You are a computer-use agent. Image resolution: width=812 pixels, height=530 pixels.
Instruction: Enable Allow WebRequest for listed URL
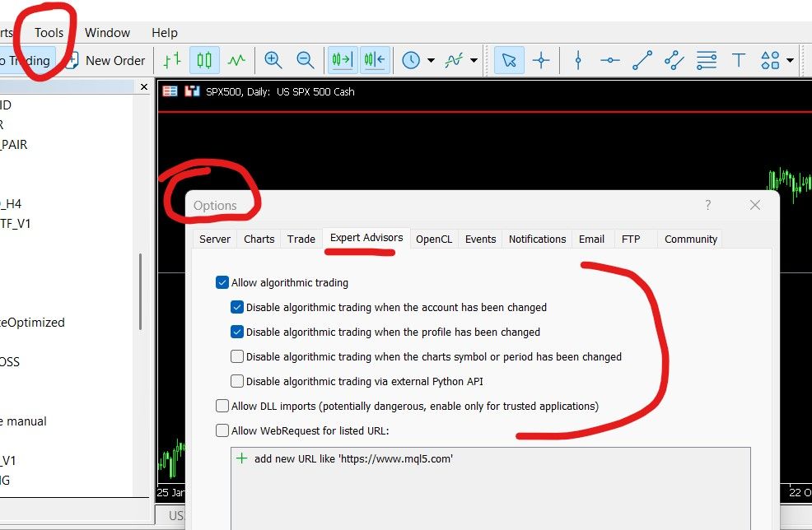[222, 430]
